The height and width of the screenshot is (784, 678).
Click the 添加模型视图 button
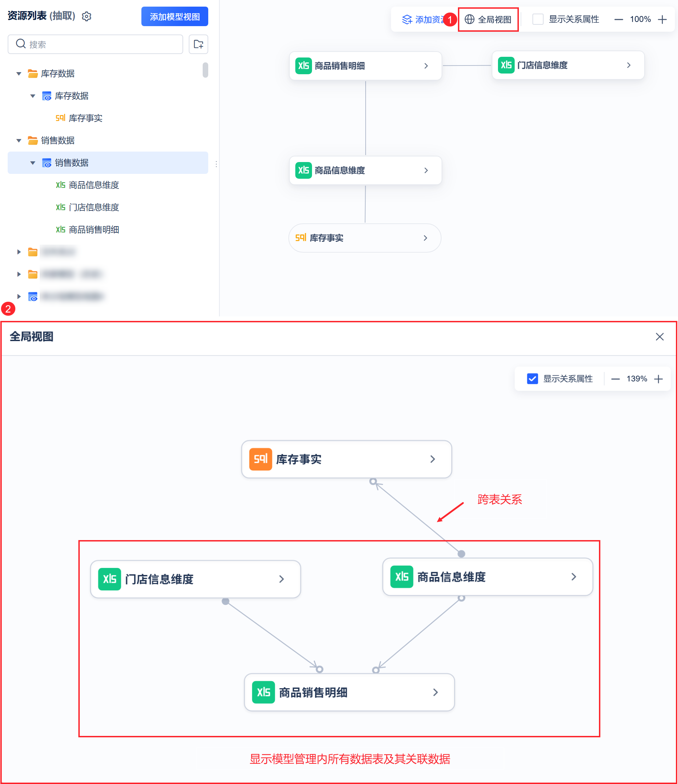(x=174, y=17)
